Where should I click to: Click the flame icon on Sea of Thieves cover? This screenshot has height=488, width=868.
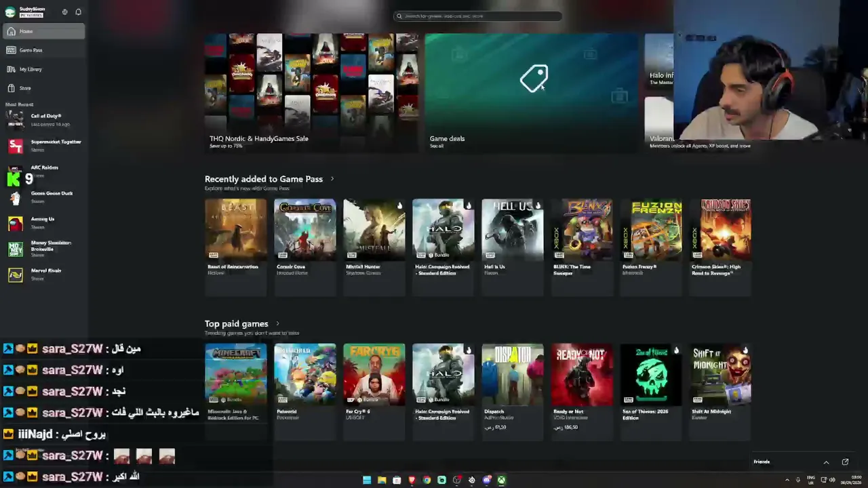pos(676,350)
